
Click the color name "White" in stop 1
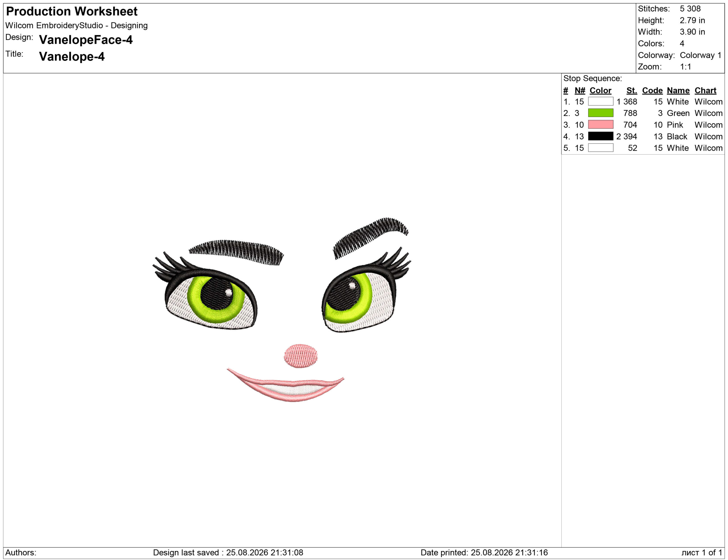pyautogui.click(x=678, y=101)
